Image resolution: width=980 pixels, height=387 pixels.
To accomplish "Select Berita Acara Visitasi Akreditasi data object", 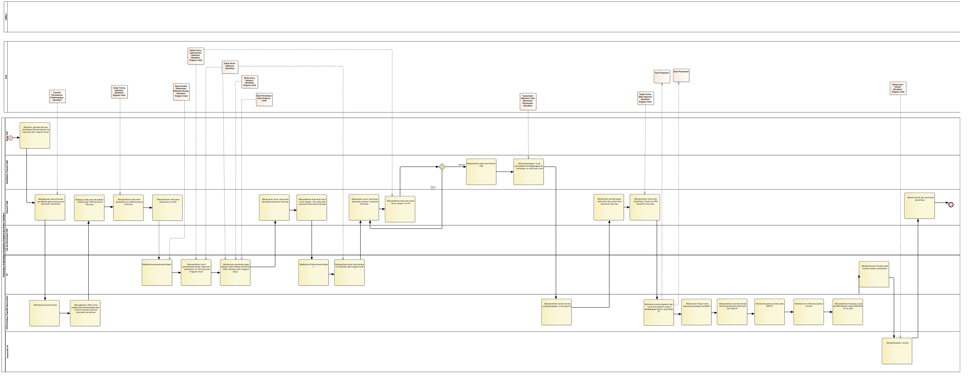I will click(x=898, y=88).
